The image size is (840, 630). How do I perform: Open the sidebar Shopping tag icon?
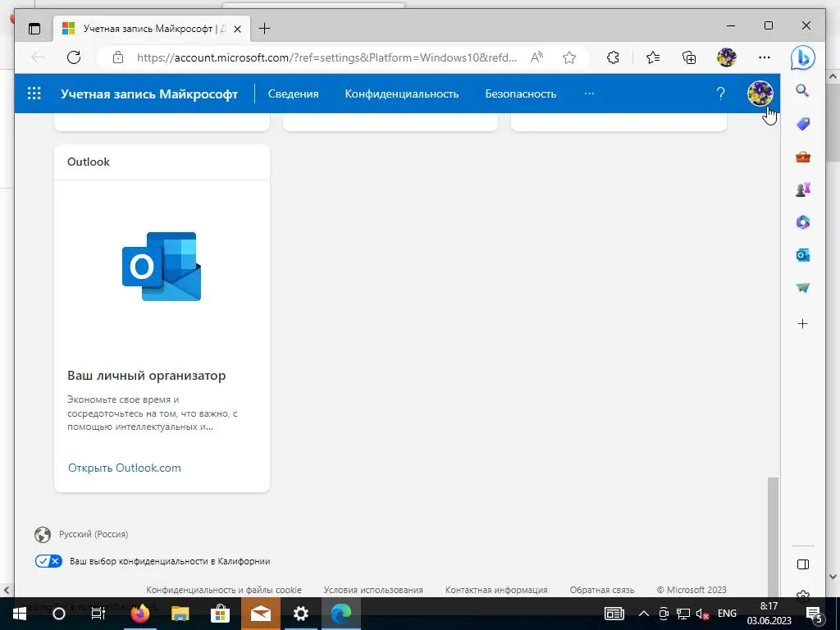[x=802, y=124]
